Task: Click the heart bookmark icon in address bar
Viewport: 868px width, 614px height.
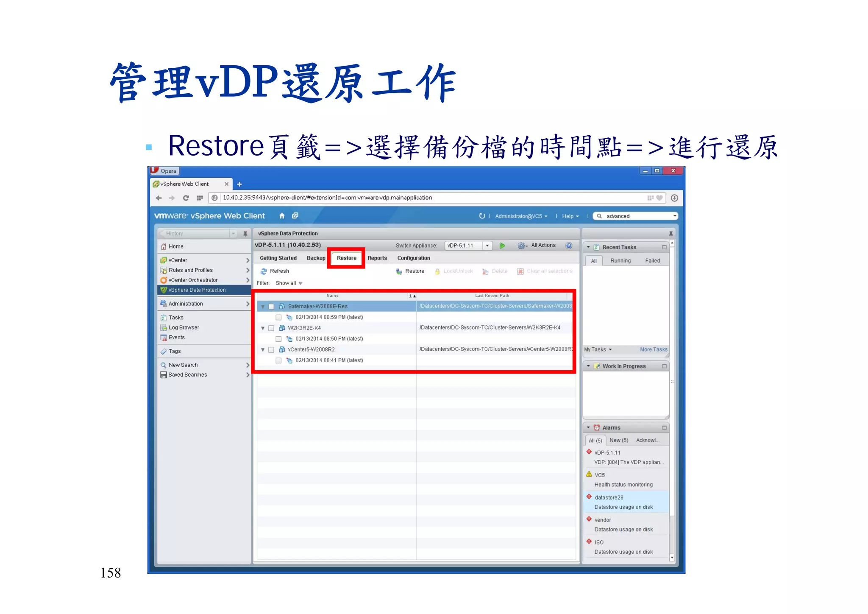Action: 659,198
